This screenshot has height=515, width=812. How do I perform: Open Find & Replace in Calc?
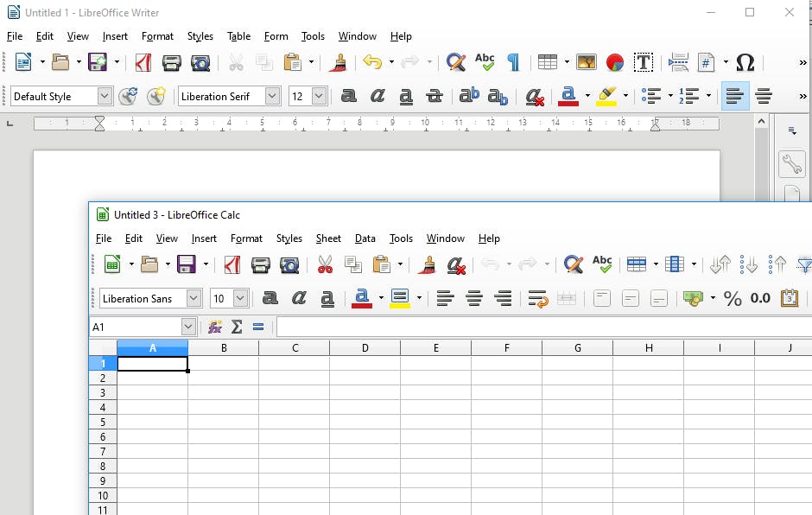[x=573, y=264]
